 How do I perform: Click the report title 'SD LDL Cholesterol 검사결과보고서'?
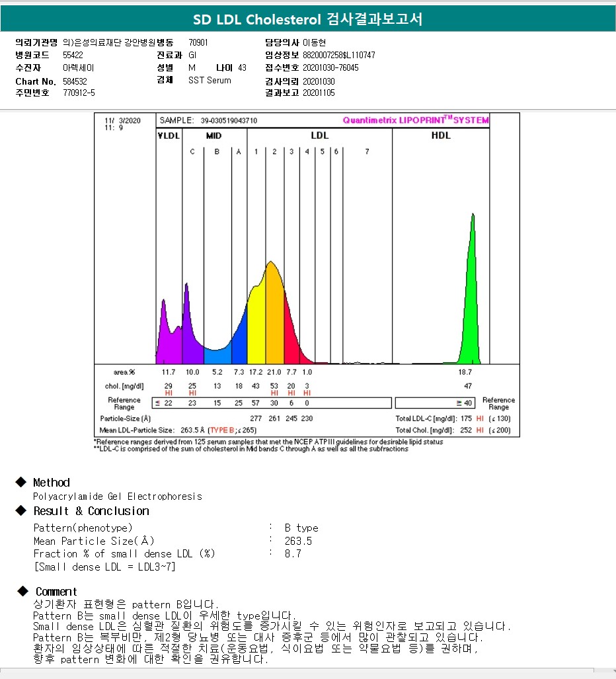click(308, 19)
